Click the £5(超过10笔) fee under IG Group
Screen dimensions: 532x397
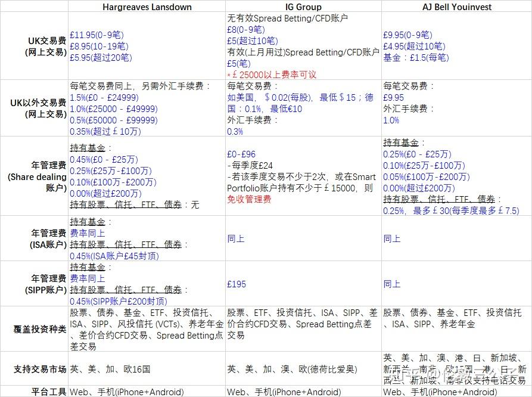(x=253, y=41)
